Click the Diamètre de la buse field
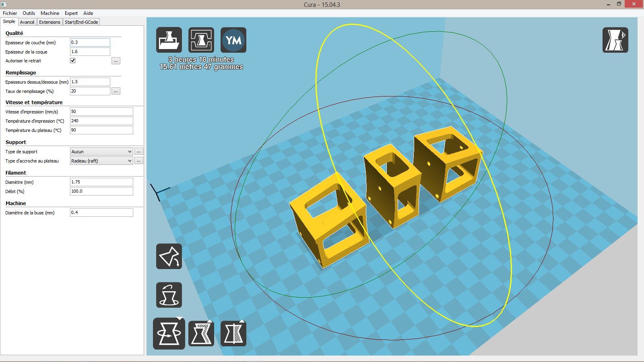This screenshot has width=644, height=362. point(101,213)
